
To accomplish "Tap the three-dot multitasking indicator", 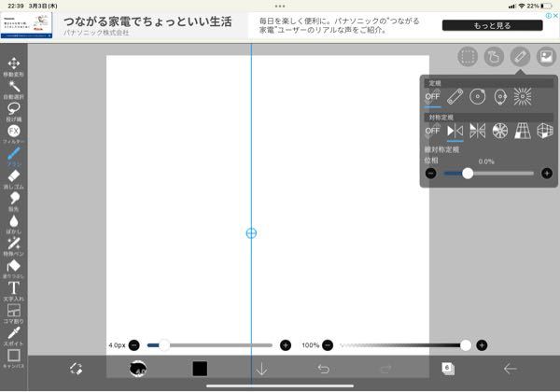I will [x=280, y=7].
